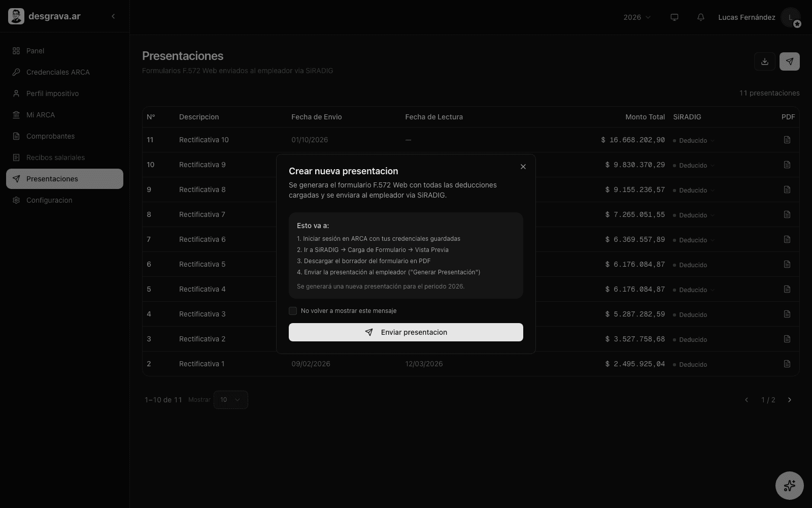
Task: Click amount $ 2.495.925,04
Action: pyautogui.click(x=635, y=364)
